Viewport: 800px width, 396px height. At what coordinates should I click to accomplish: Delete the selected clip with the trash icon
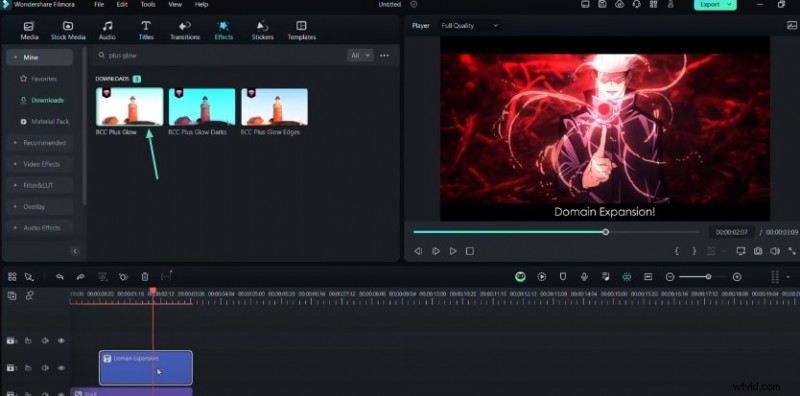[145, 277]
